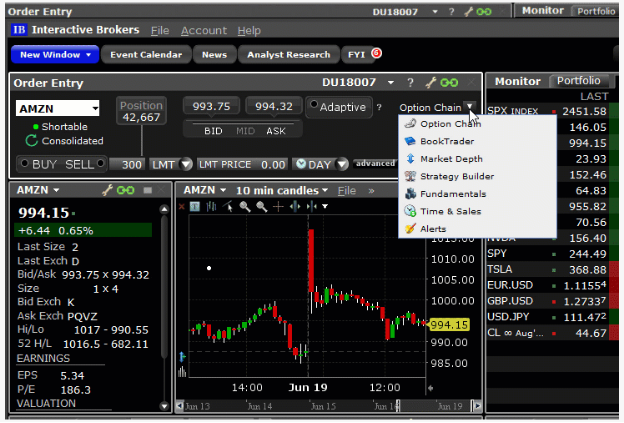Click the green chain link icon in Order Entry panel

449,83
